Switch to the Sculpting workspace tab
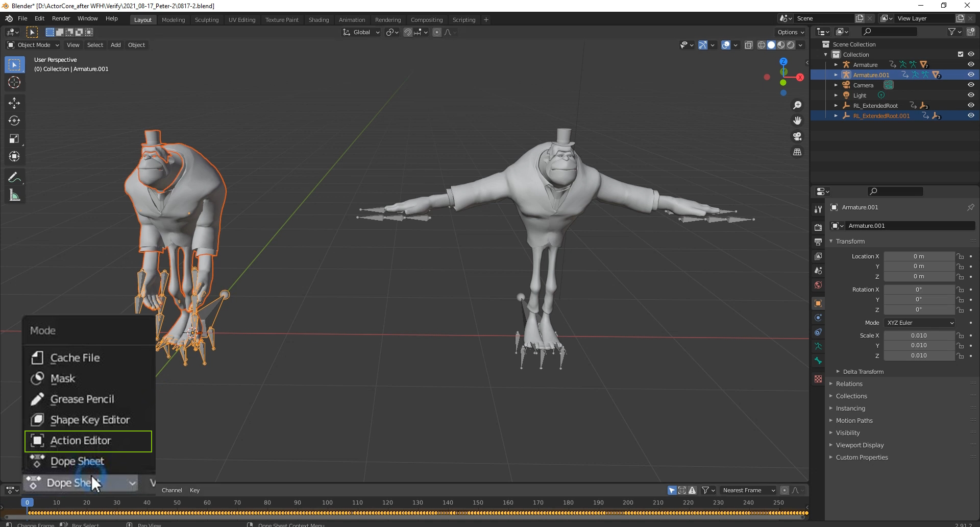Image resolution: width=980 pixels, height=527 pixels. [x=207, y=19]
